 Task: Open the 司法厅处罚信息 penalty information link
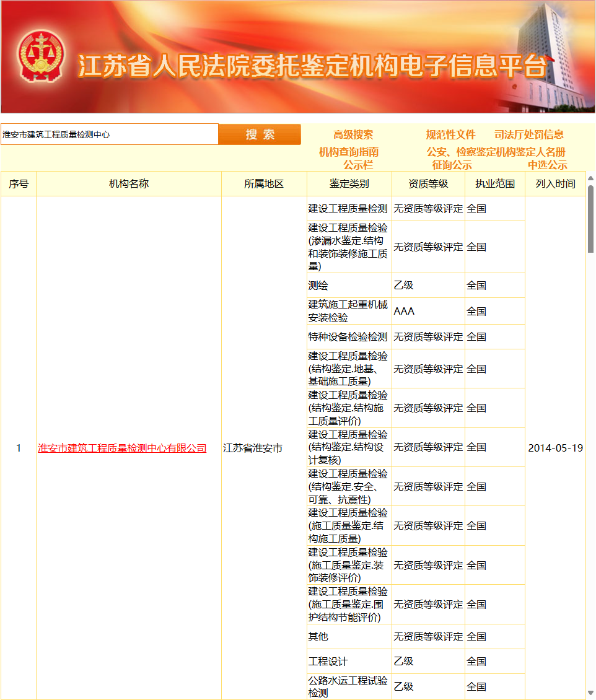530,134
